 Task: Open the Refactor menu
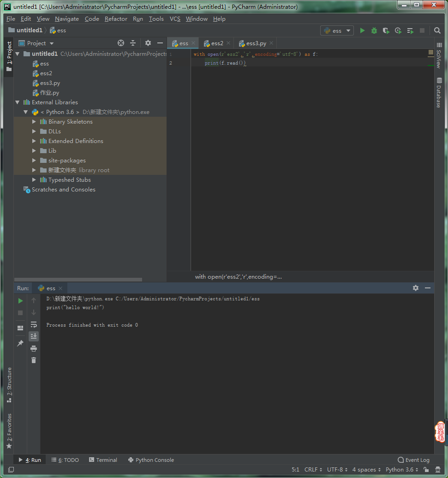pyautogui.click(x=116, y=19)
